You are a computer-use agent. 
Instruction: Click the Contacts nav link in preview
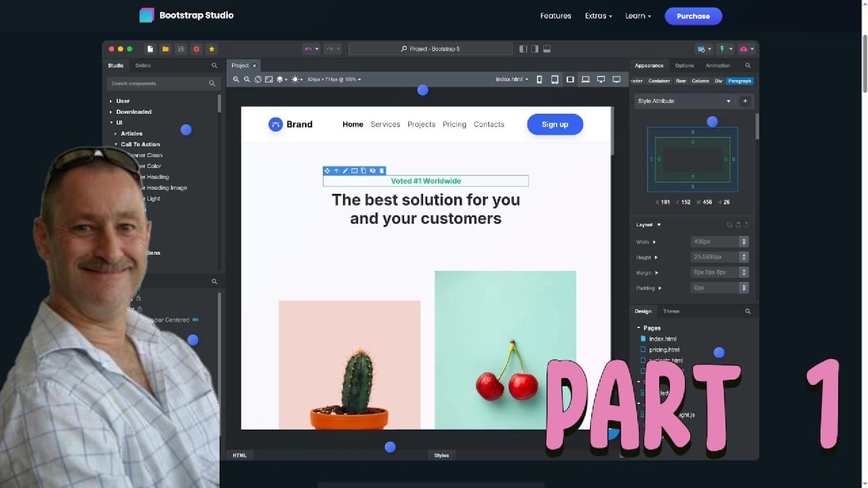point(489,124)
